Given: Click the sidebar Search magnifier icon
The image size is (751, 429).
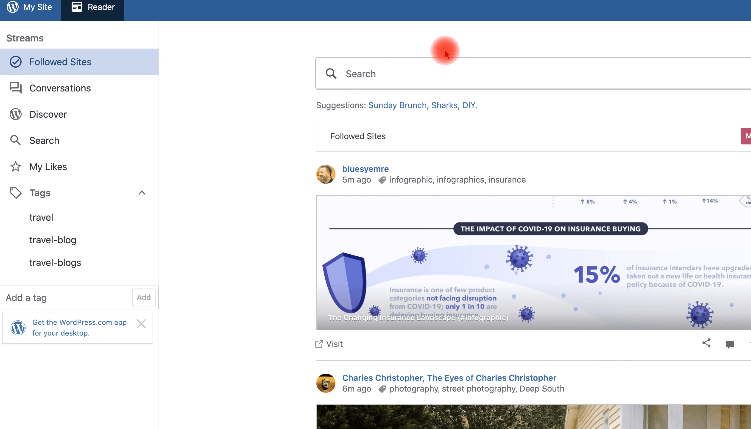Looking at the screenshot, I should [15, 140].
